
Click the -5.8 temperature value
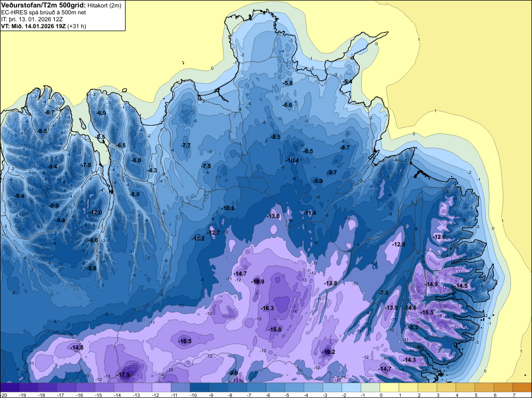point(288,83)
